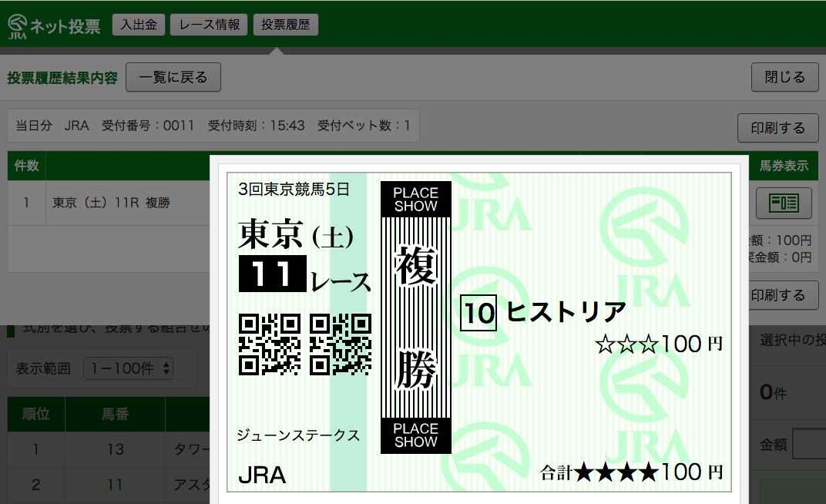826x504 pixels.
Task: Click the 金額 input field
Action: 809,445
